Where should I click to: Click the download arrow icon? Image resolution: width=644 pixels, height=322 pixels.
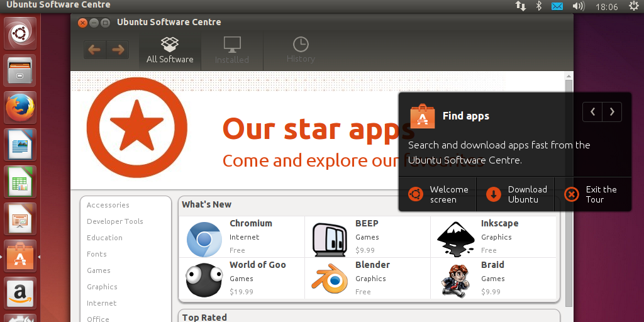[x=494, y=194]
